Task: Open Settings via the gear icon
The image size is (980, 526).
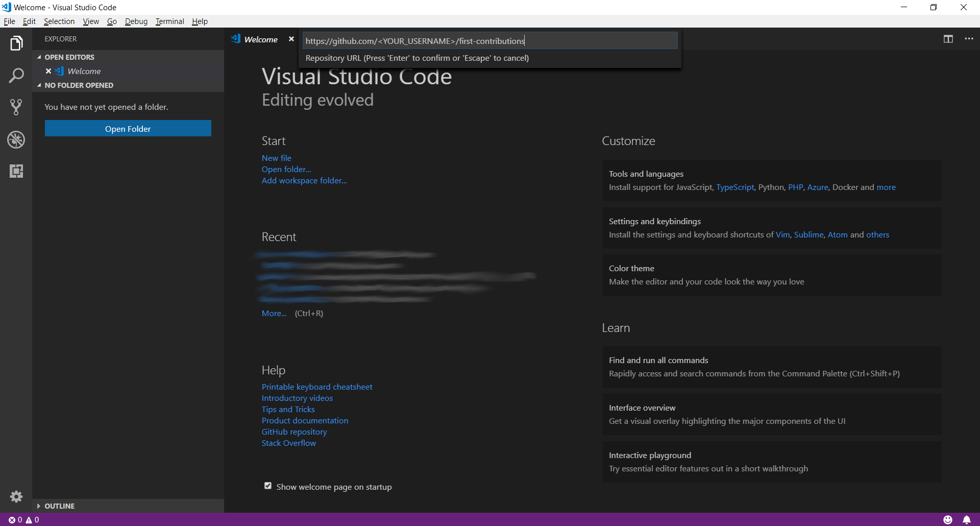Action: pyautogui.click(x=16, y=496)
